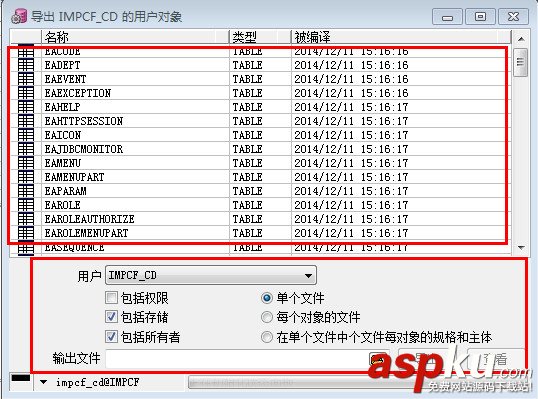Select the EAROLEMENUPART object name
The image size is (538, 399).
86,233
